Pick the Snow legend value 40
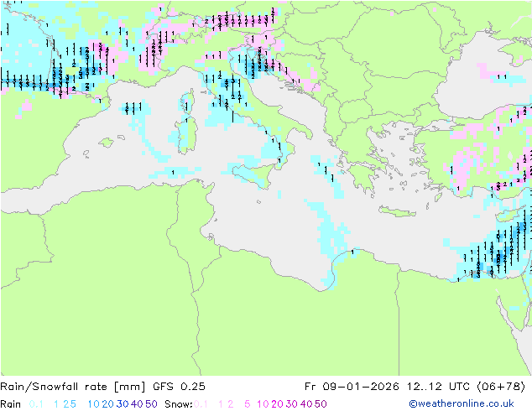 coord(306,404)
